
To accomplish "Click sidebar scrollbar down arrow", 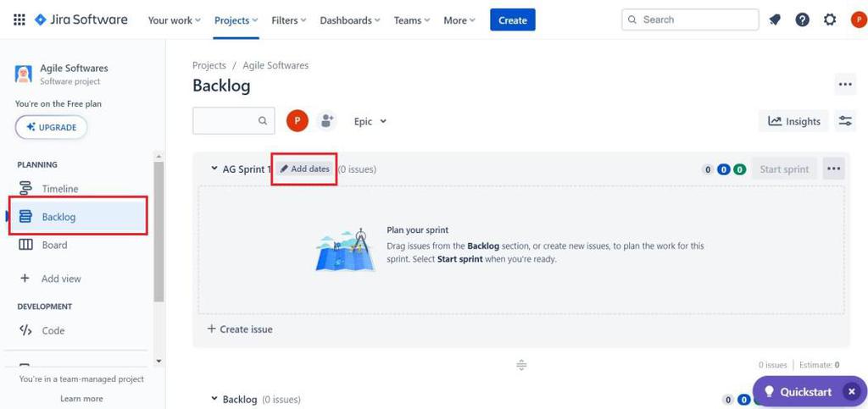I will (159, 362).
